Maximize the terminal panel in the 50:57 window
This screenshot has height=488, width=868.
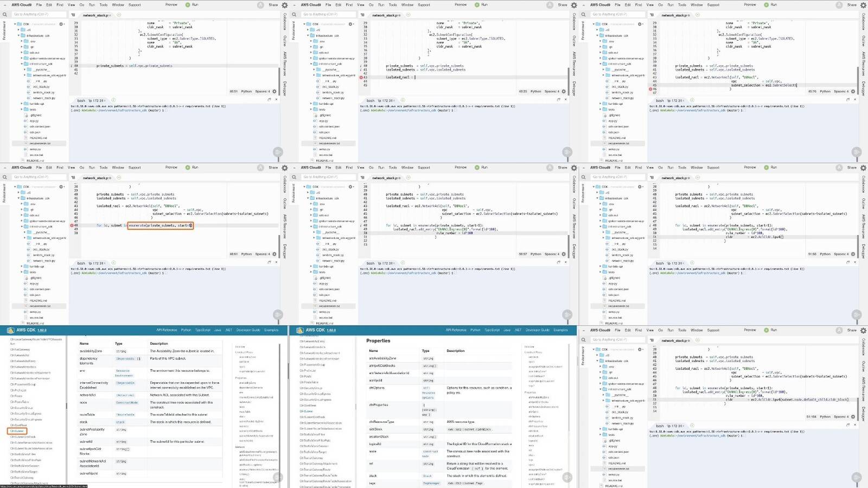coord(559,262)
